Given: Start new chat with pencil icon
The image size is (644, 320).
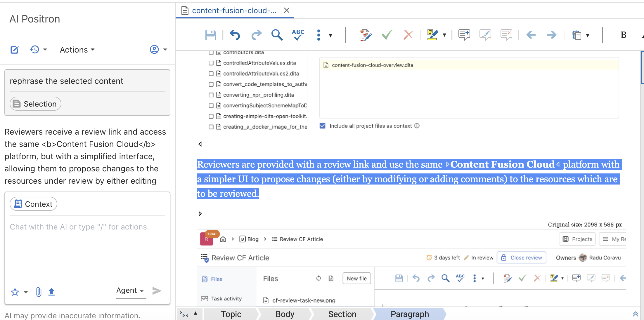Looking at the screenshot, I should (15, 50).
